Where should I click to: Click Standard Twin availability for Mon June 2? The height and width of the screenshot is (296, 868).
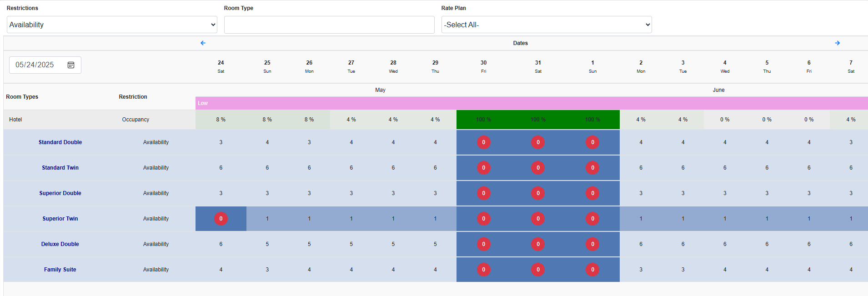tap(641, 168)
